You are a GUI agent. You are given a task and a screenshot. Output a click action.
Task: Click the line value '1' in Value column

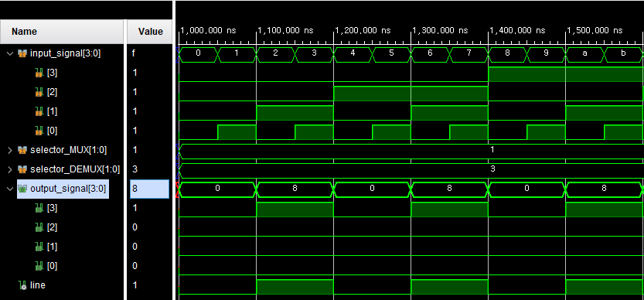[135, 285]
